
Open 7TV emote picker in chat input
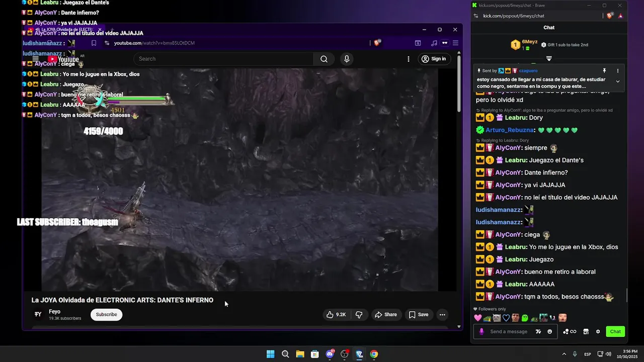[x=538, y=331]
